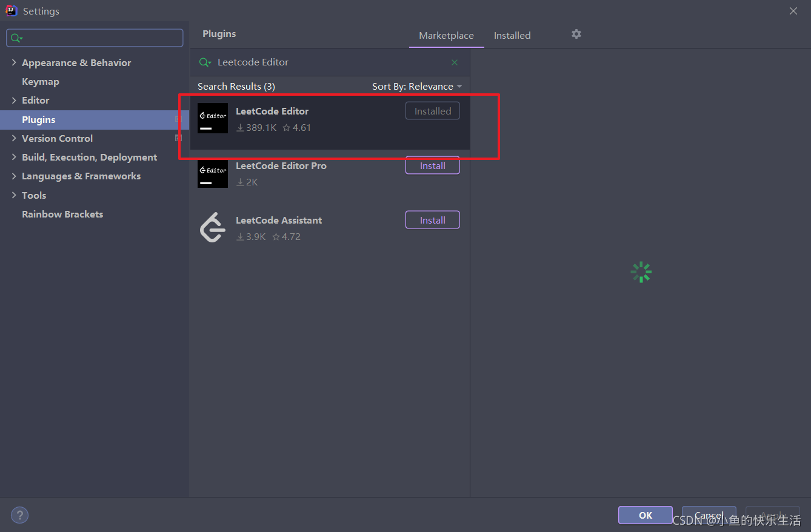Click the Cancel button
This screenshot has width=811, height=532.
tap(709, 515)
